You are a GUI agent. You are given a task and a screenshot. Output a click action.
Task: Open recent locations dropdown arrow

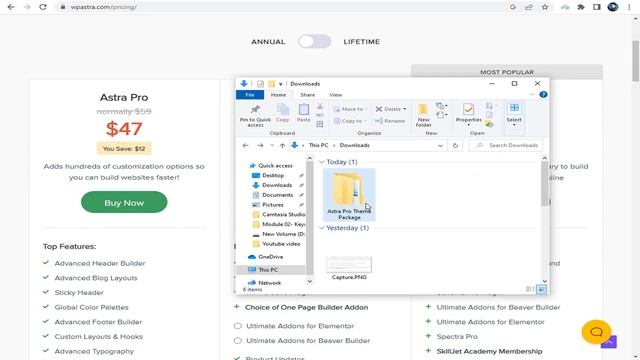272,145
